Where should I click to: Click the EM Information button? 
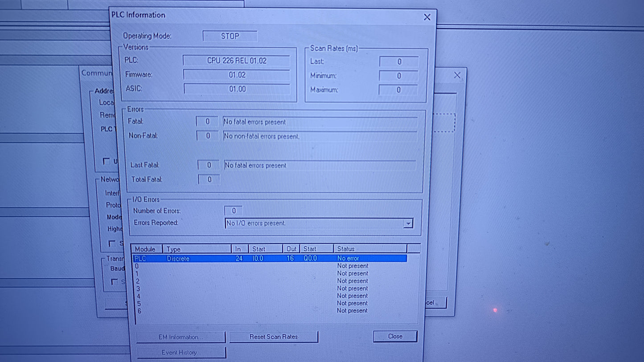point(181,337)
